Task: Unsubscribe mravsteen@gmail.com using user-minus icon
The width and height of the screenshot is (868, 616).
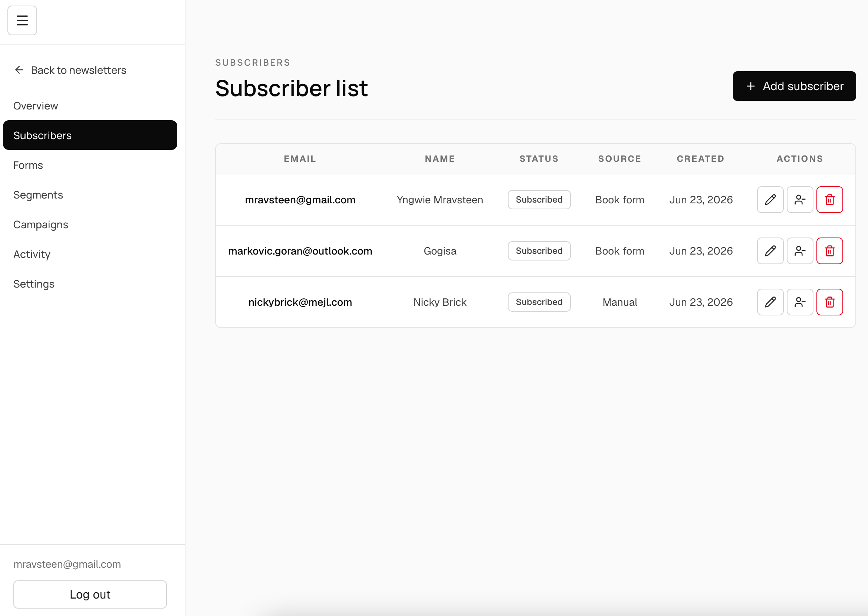Action: point(800,200)
